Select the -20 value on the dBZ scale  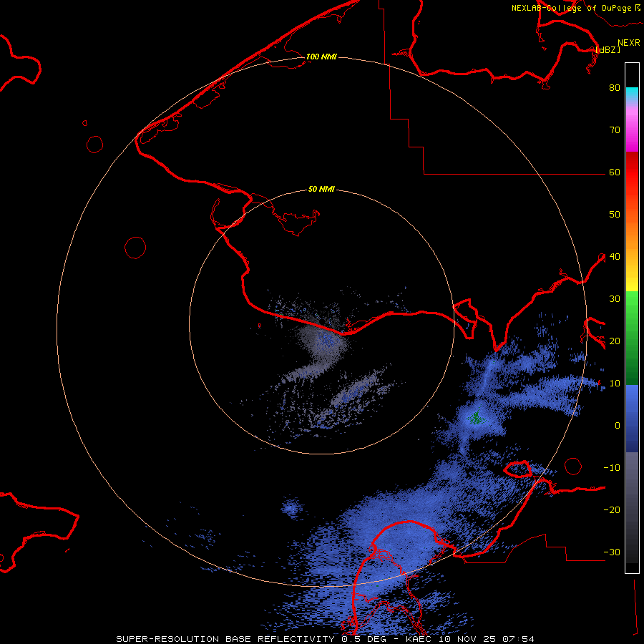coord(612,510)
